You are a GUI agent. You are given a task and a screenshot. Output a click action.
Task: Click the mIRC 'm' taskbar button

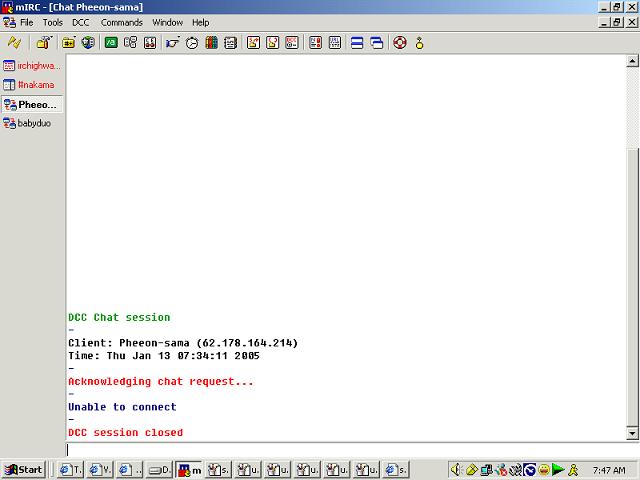click(x=189, y=470)
